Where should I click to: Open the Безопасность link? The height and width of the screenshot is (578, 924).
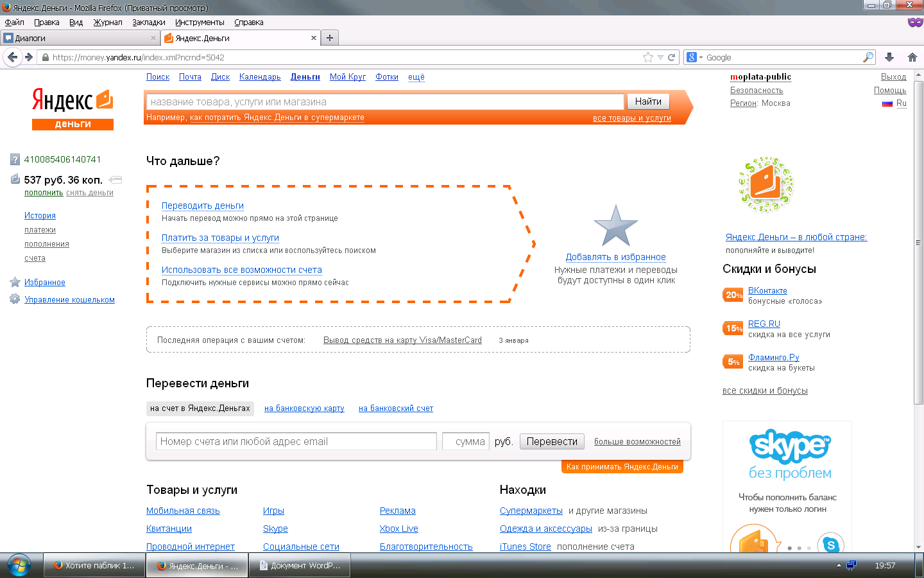pos(757,91)
